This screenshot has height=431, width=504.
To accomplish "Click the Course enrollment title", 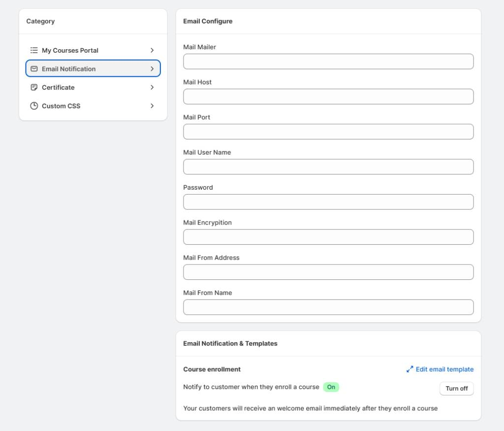I will pos(212,369).
